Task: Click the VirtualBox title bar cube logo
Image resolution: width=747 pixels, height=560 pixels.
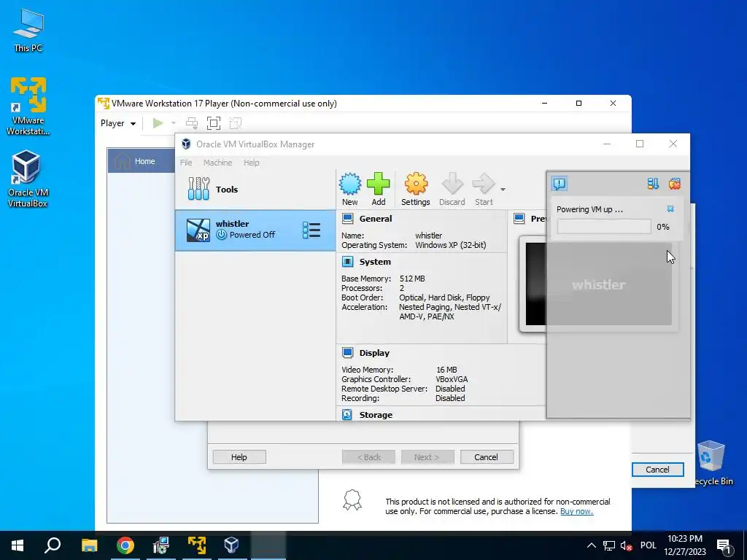Action: [186, 144]
